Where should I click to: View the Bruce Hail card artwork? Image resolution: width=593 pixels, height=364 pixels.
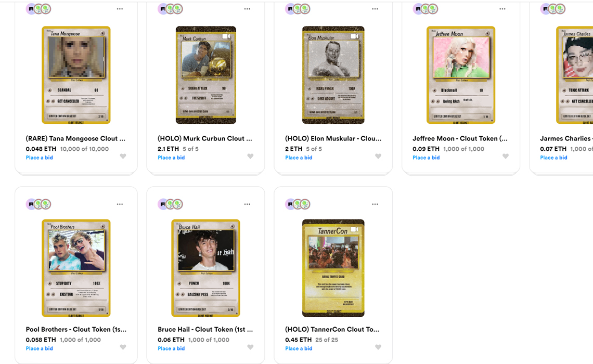(205, 268)
